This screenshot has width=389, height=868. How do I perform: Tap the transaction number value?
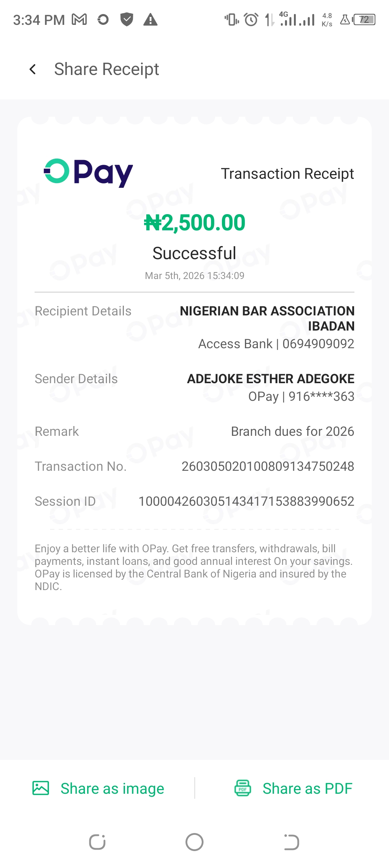click(x=268, y=466)
